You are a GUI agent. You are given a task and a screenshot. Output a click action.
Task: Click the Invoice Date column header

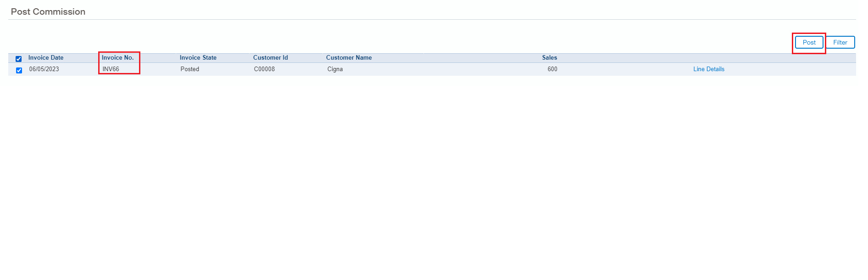tap(46, 58)
